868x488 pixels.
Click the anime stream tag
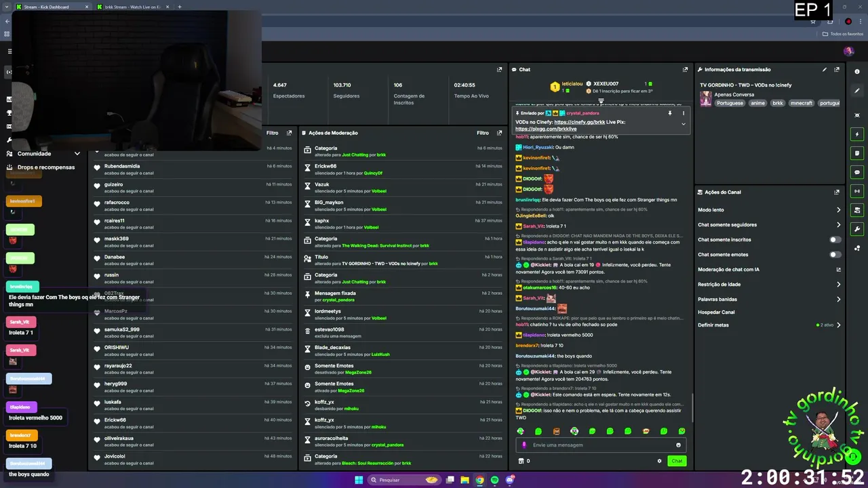coord(757,103)
